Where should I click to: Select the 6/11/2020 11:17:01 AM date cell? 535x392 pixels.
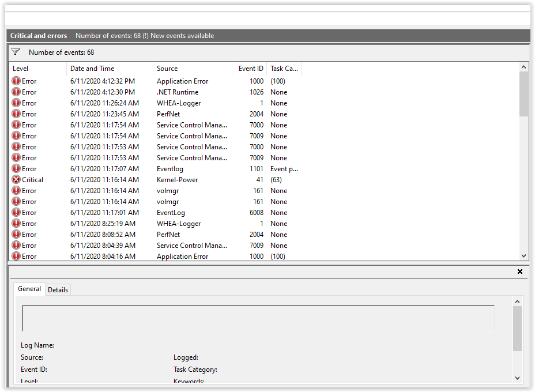(104, 212)
